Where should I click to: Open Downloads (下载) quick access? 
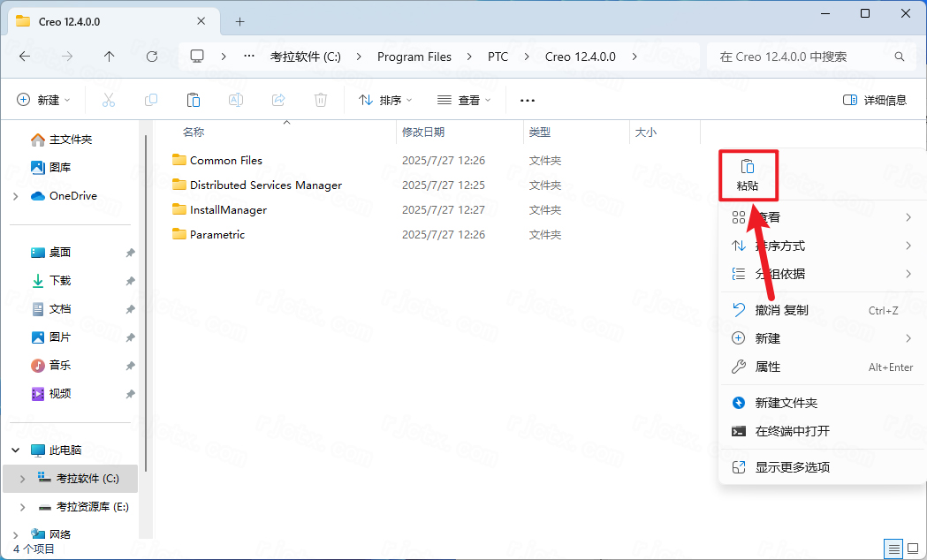pyautogui.click(x=51, y=281)
